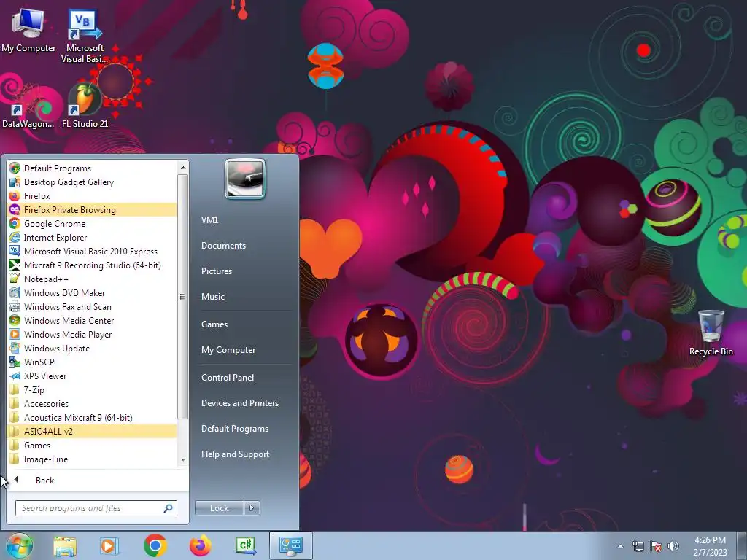
Task: Launch XPS Viewer
Action: (x=93, y=376)
